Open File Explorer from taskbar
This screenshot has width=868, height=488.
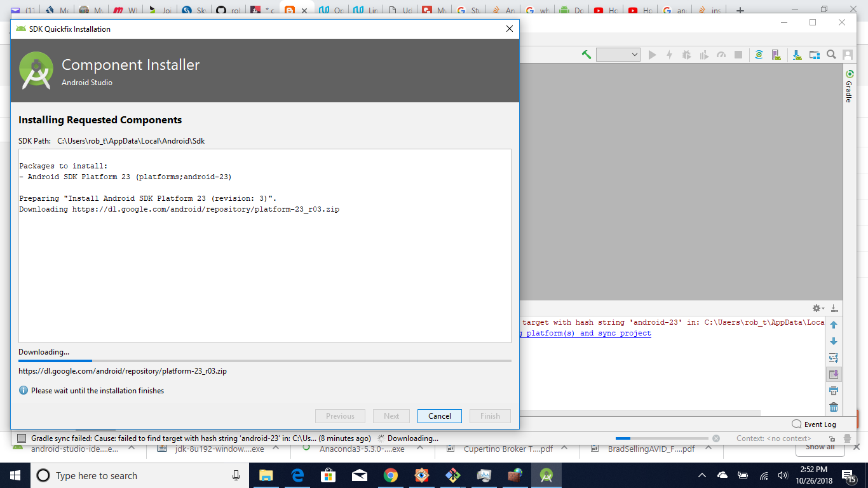point(266,475)
